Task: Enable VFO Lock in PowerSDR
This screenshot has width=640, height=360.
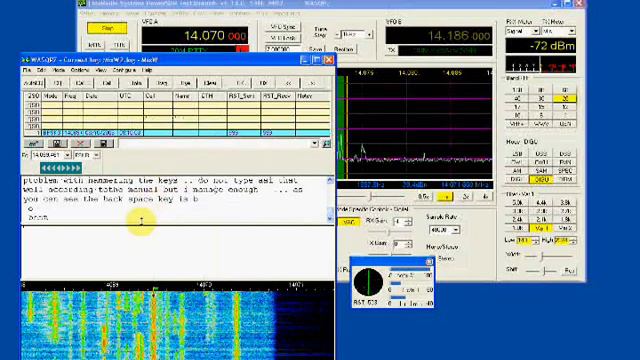Action: pos(283,38)
